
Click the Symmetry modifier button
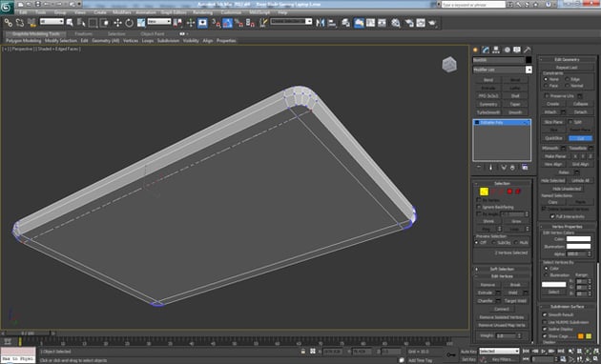tap(488, 104)
